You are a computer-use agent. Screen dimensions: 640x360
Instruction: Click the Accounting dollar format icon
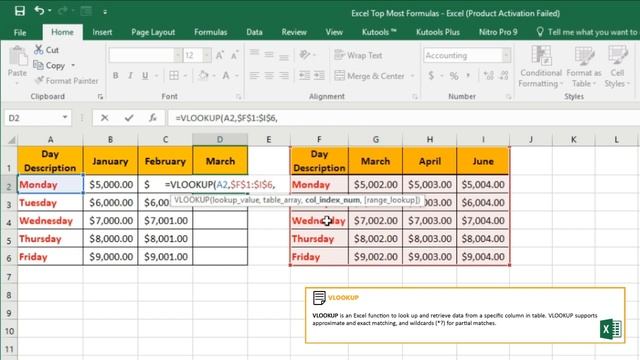point(431,76)
